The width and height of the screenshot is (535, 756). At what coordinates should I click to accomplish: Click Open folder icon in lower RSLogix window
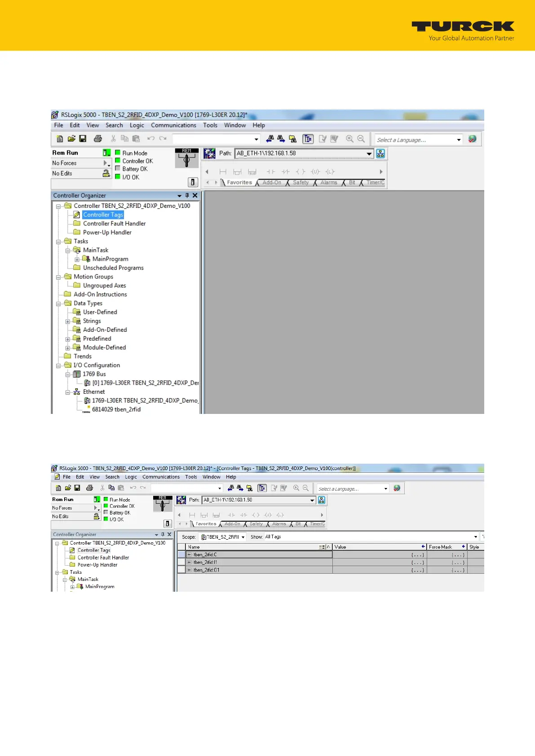(68, 488)
